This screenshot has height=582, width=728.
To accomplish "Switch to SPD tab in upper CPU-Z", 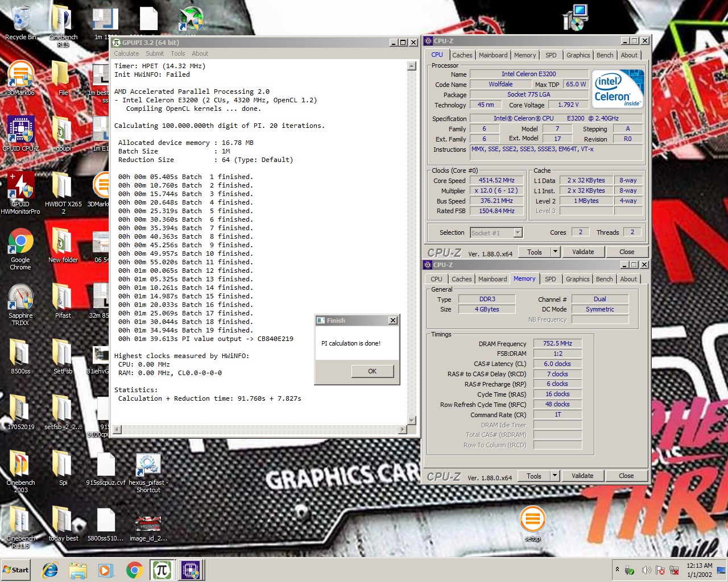I will [551, 55].
